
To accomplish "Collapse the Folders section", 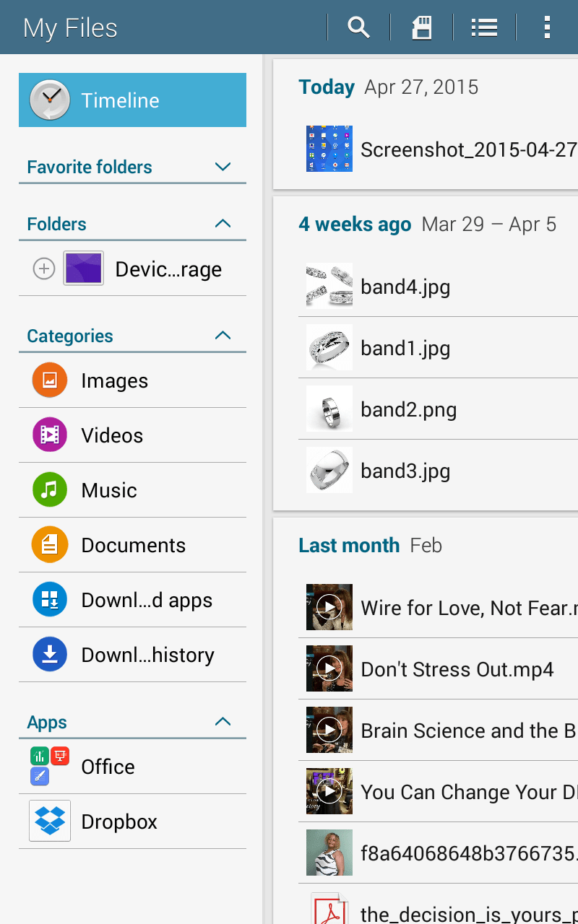I will 224,224.
